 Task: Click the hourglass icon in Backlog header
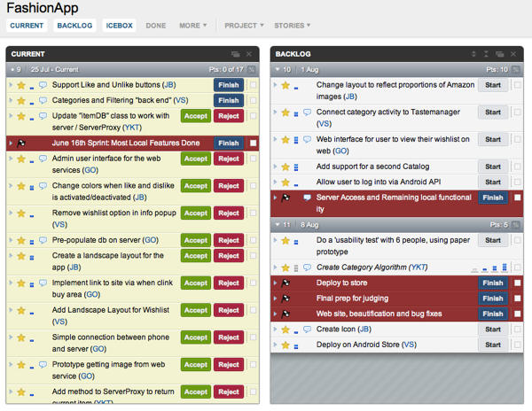tap(486, 54)
